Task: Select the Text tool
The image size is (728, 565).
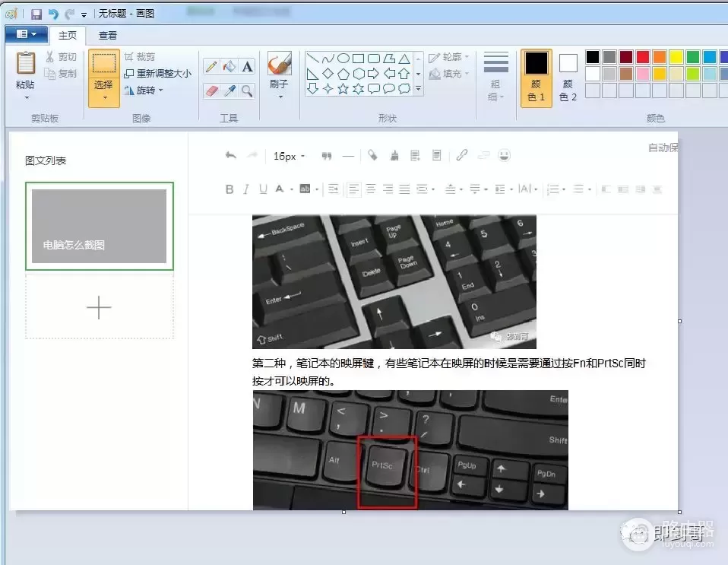Action: pyautogui.click(x=247, y=67)
